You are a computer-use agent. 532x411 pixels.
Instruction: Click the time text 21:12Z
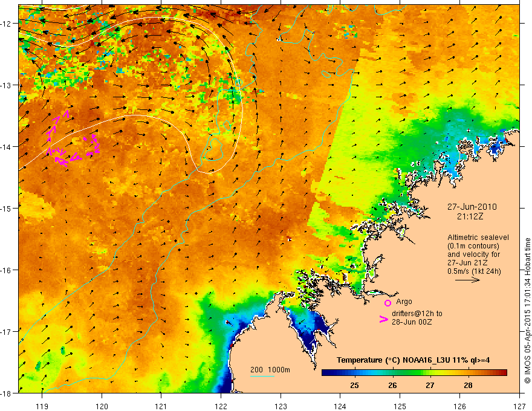click(470, 216)
